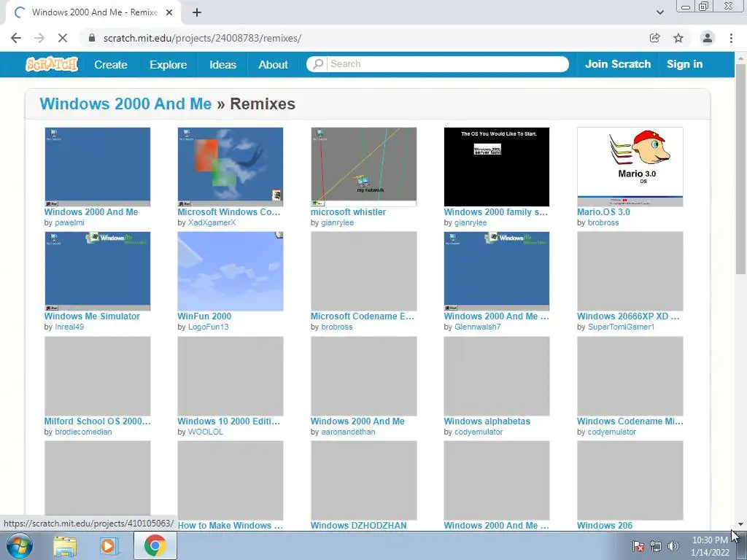Stop loading the page
Screen dimensions: 747x560
(63, 38)
